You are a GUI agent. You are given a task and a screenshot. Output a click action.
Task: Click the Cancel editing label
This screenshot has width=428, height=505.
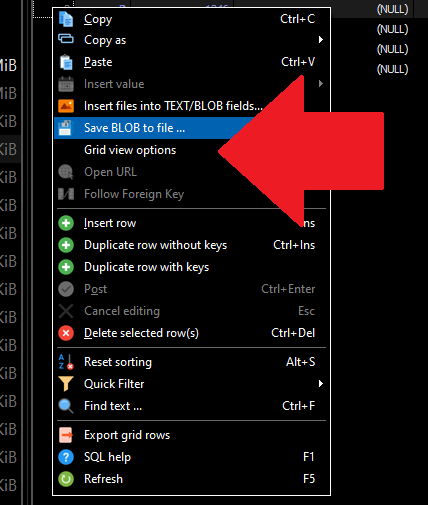pyautogui.click(x=122, y=311)
